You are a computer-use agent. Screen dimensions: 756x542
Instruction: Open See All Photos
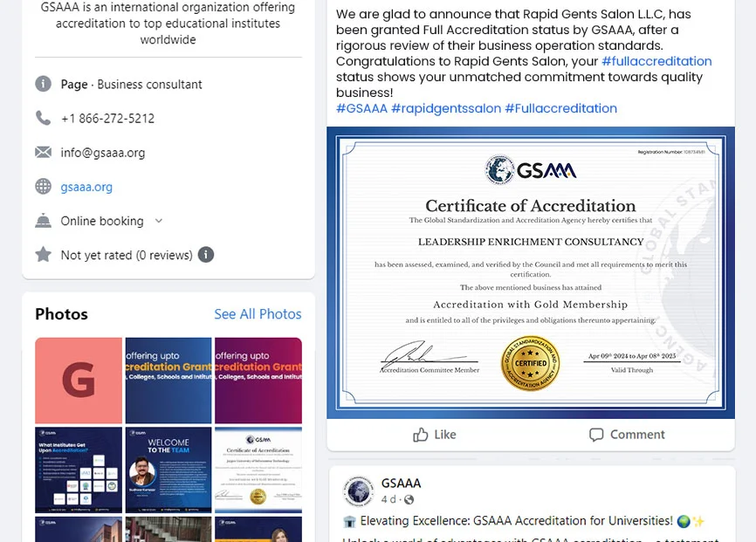tap(258, 314)
